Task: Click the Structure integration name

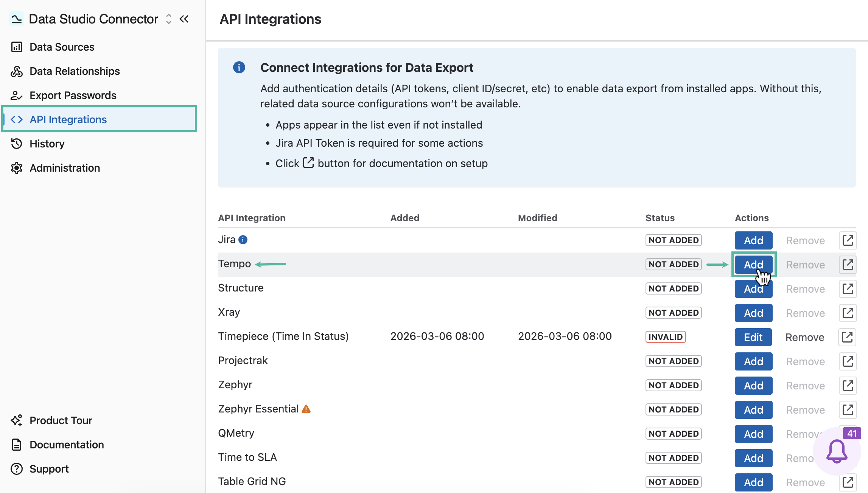Action: click(x=241, y=288)
